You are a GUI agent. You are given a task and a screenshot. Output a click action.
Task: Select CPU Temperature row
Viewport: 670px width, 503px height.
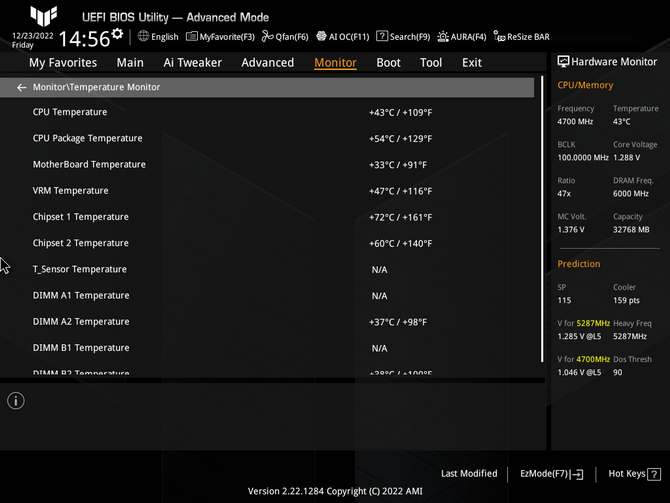click(267, 112)
